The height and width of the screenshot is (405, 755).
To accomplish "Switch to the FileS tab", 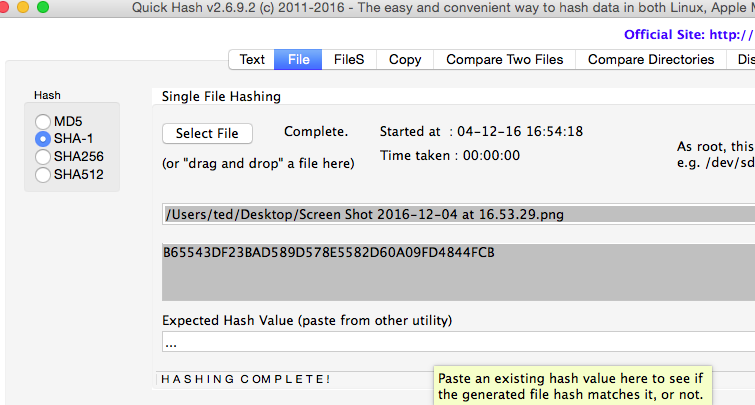I will click(x=349, y=59).
